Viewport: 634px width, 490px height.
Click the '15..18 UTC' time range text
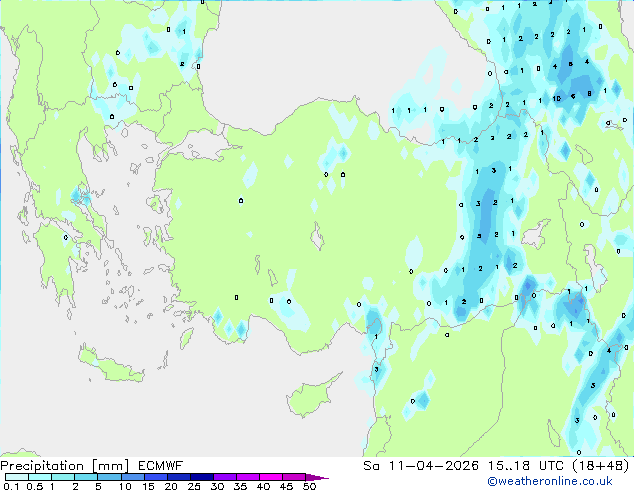click(526, 466)
